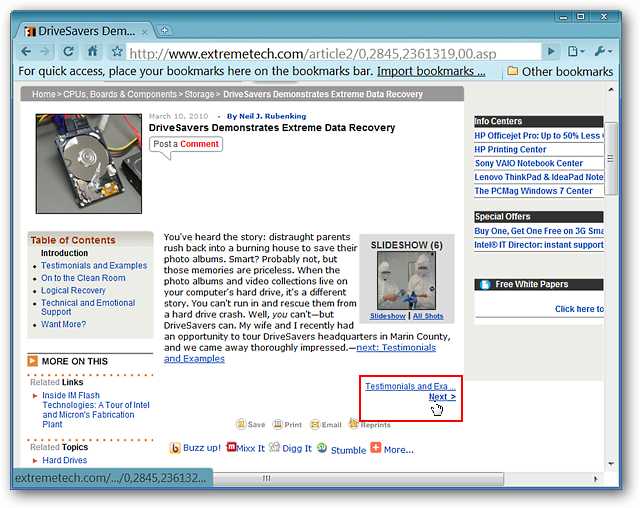This screenshot has width=640, height=508.
Task: Click the Next > link
Action: (442, 397)
